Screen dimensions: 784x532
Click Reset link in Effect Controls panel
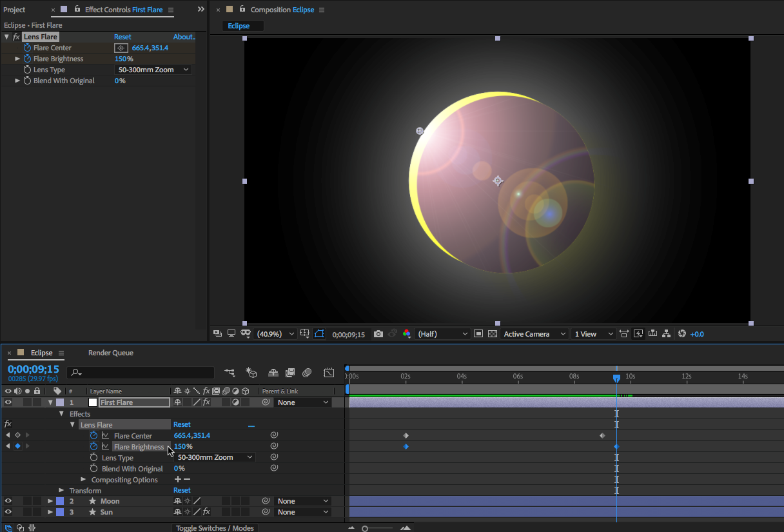[122, 37]
